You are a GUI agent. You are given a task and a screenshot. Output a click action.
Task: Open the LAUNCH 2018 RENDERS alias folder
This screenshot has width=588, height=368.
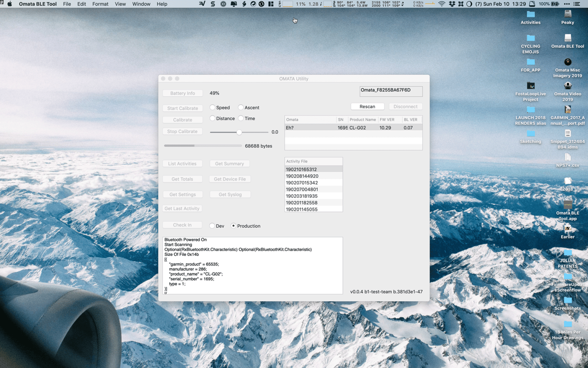(x=531, y=110)
